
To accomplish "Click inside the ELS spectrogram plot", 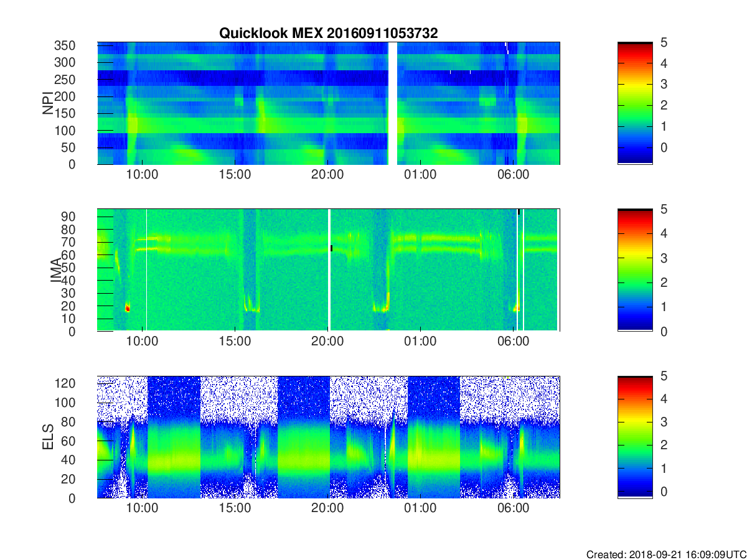I will click(329, 437).
